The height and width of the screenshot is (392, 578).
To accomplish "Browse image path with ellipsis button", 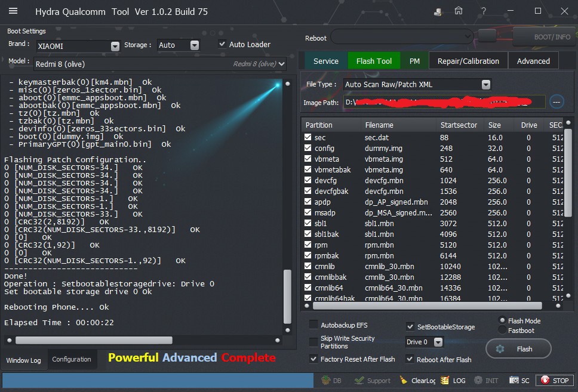I will [x=557, y=102].
